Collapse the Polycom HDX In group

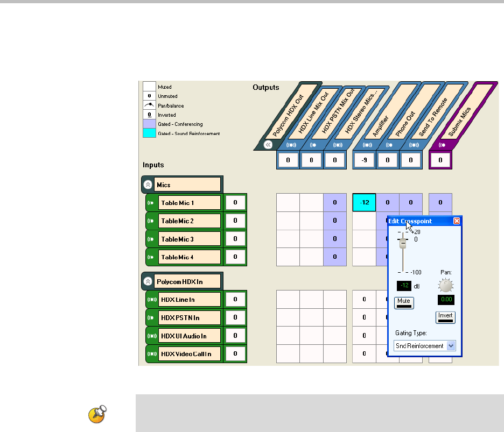tap(148, 281)
